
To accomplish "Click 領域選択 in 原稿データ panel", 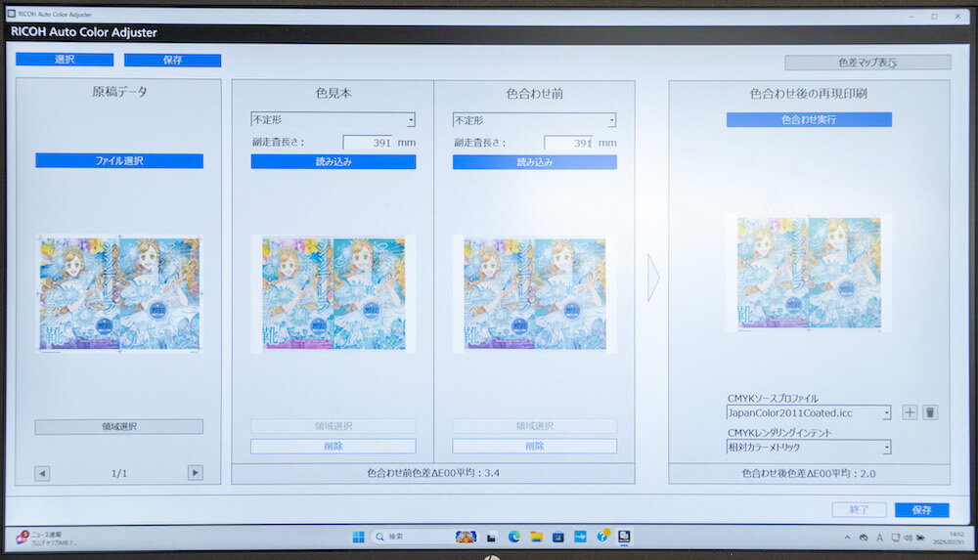I will pos(119,426).
